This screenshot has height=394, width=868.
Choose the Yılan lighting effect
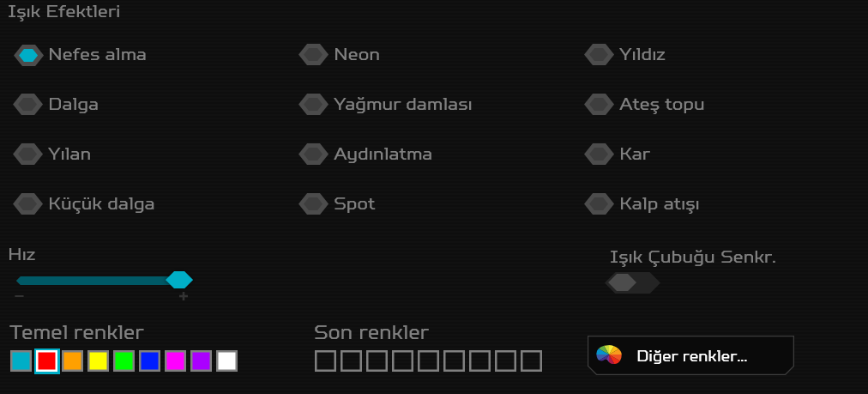point(28,155)
